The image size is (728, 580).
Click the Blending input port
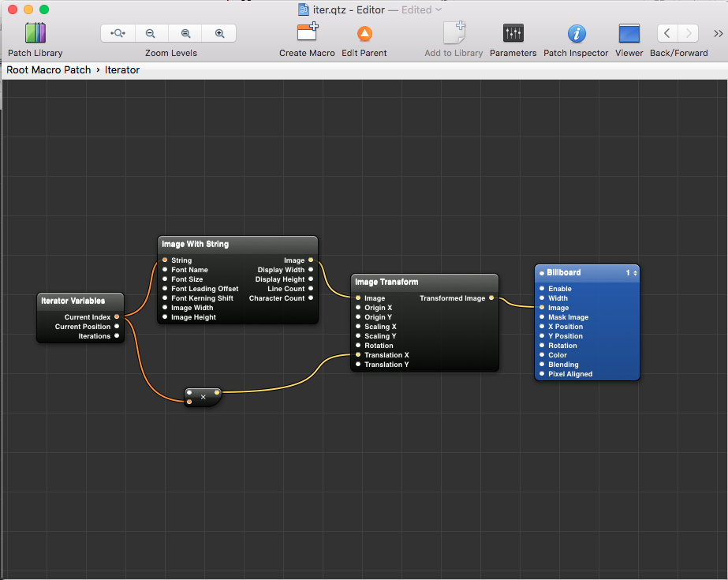coord(542,364)
